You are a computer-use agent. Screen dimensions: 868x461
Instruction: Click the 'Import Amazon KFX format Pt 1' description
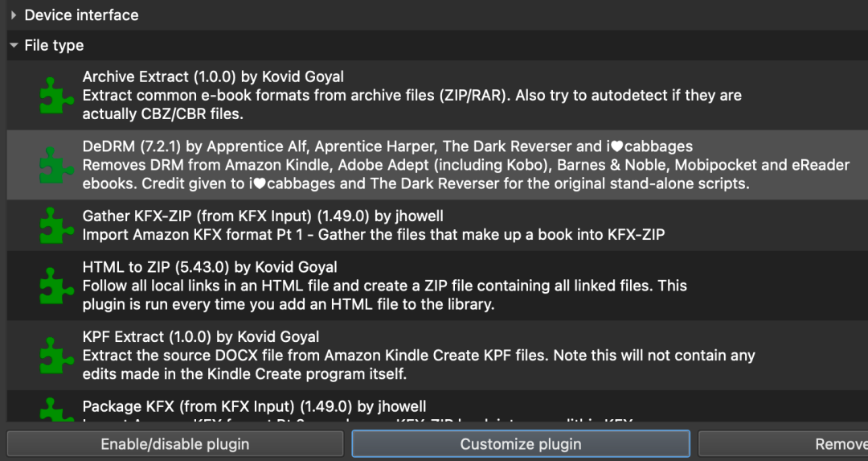click(x=374, y=235)
